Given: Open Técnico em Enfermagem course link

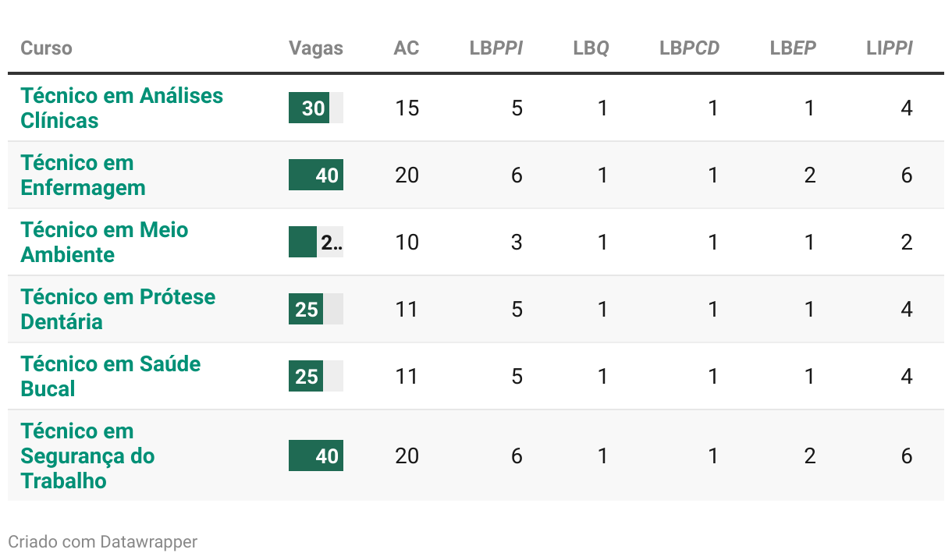Looking at the screenshot, I should coord(83,175).
